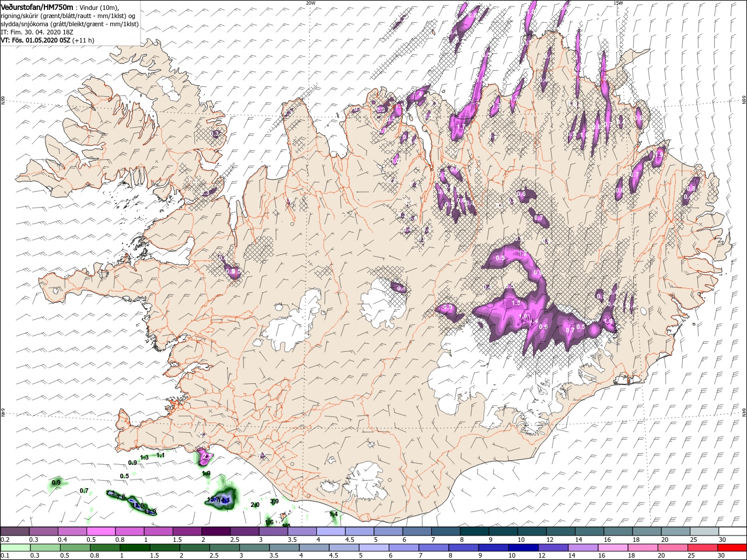Click the VT: Fös. 01.05.2020 05Z time
Image resolution: width=747 pixels, height=560 pixels.
[x=36, y=40]
